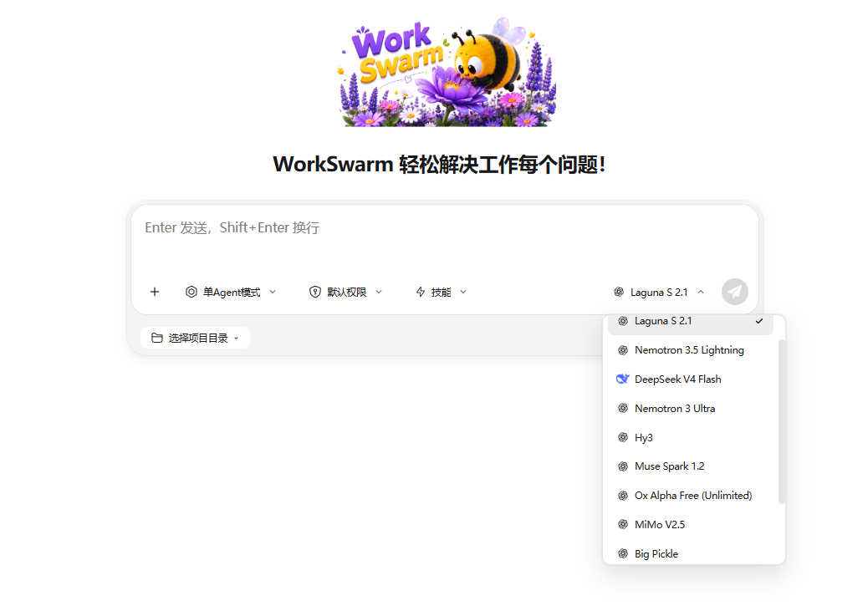Click the model icon in the Laguna S 2.1 selector
Screen dimensions: 868x606
point(619,292)
